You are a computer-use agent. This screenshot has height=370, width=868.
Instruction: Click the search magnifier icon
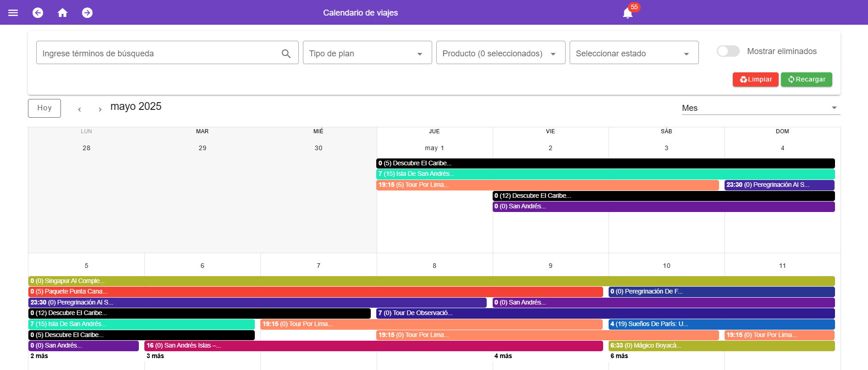pos(286,54)
